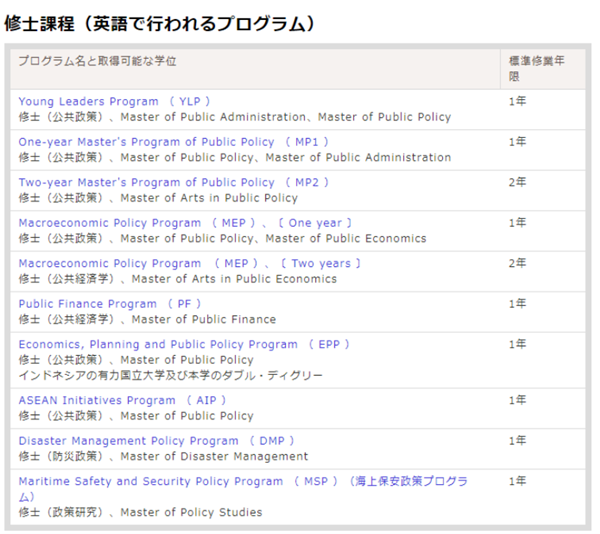Open Economics, Planning and Public Policy Program (EPP)

(x=184, y=345)
